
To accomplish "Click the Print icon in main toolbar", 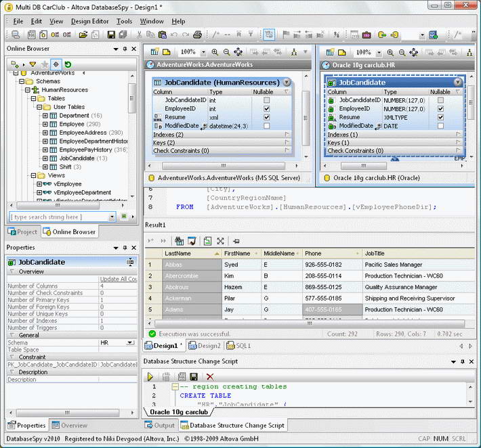I will pyautogui.click(x=197, y=35).
